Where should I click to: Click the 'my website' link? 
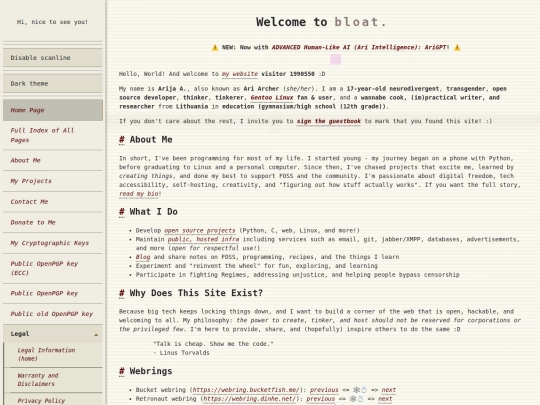[240, 74]
